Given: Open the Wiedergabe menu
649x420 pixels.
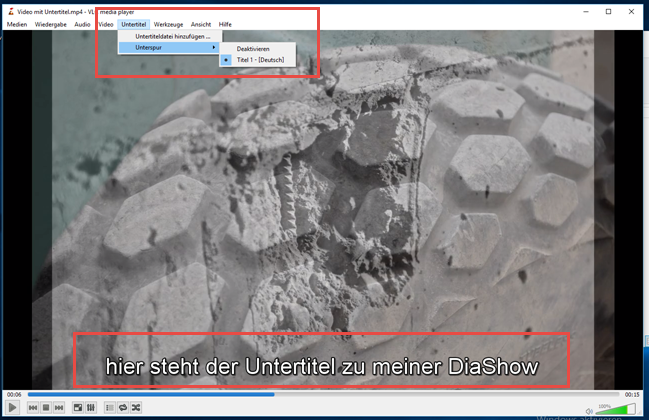Looking at the screenshot, I should [50, 24].
